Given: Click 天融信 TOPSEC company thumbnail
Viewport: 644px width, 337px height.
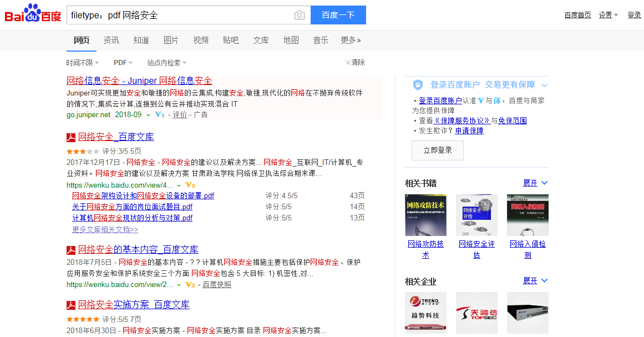Looking at the screenshot, I should click(x=476, y=313).
